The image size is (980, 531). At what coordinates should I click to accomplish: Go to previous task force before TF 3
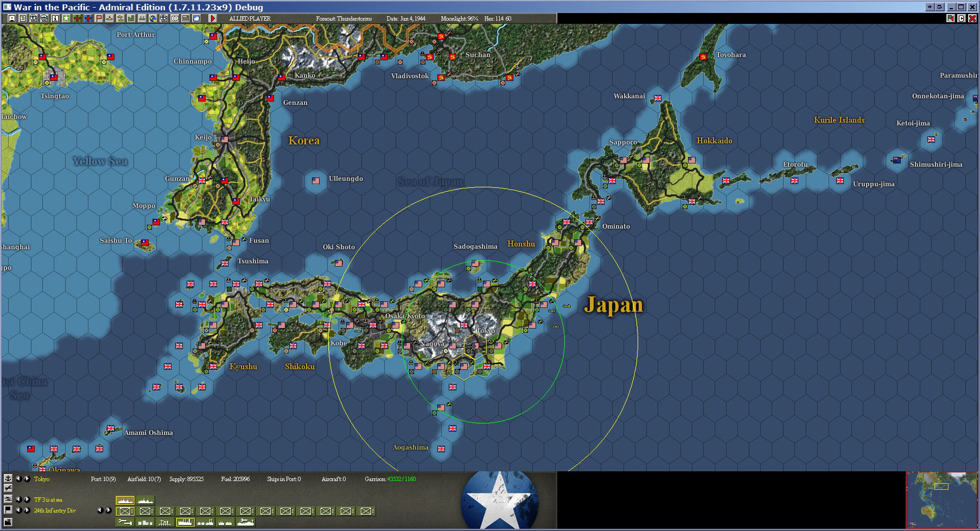pyautogui.click(x=18, y=500)
